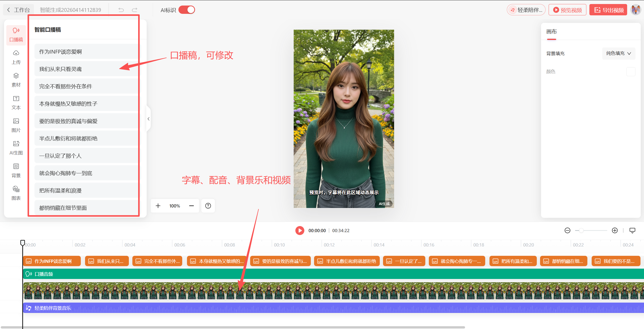Click the 导出视频 export button
Viewport: 644px width, 329px height.
(x=608, y=10)
